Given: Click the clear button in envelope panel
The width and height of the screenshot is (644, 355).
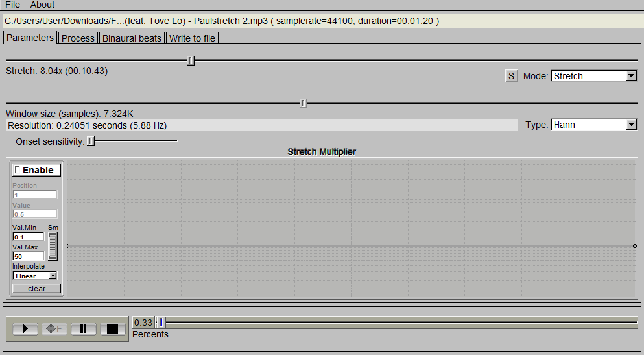Looking at the screenshot, I should click(36, 288).
